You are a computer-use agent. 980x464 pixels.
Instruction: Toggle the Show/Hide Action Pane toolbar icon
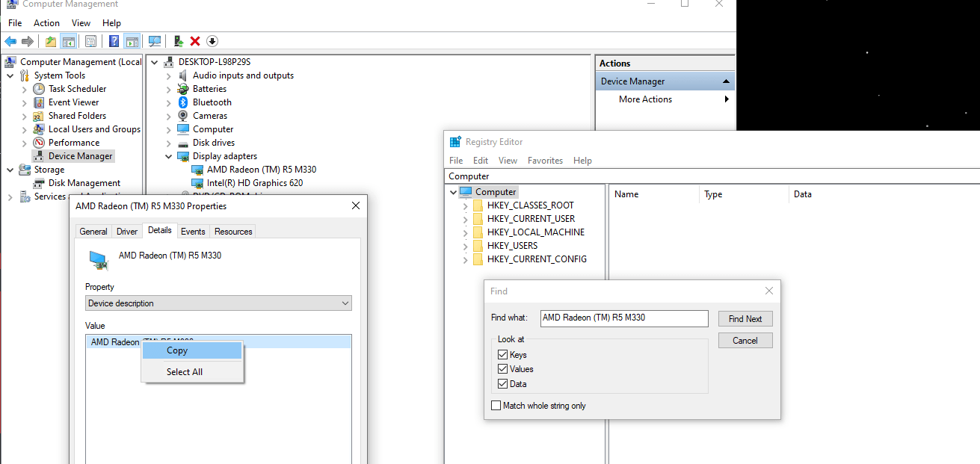pos(132,41)
